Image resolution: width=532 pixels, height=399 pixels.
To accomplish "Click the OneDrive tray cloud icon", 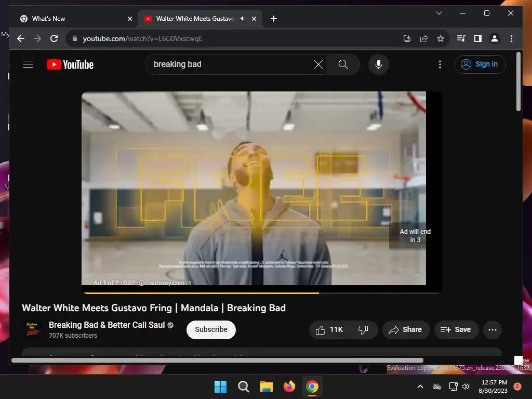I will point(437,387).
